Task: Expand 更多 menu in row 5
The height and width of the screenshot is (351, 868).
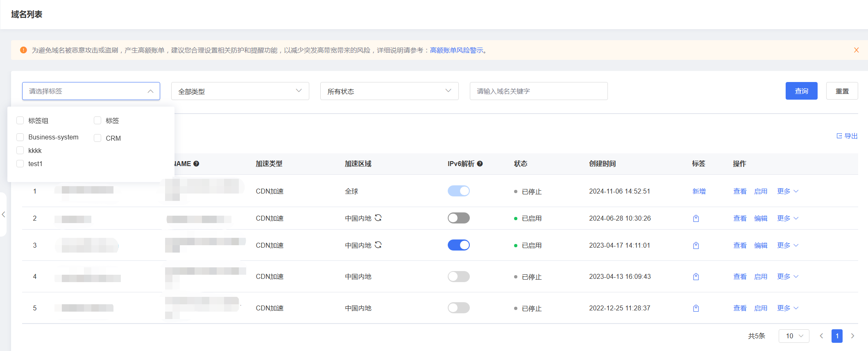Action: click(788, 308)
